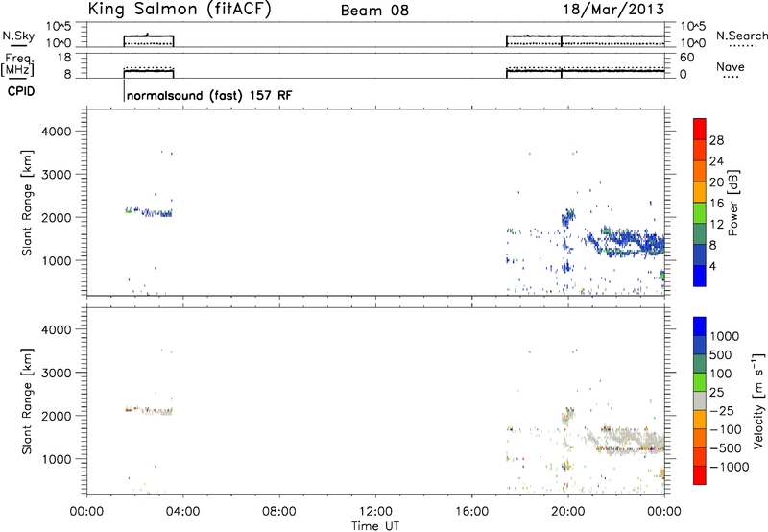Click the '1000' tick of the velocity panel
The height and width of the screenshot is (532, 768).
tap(56, 459)
